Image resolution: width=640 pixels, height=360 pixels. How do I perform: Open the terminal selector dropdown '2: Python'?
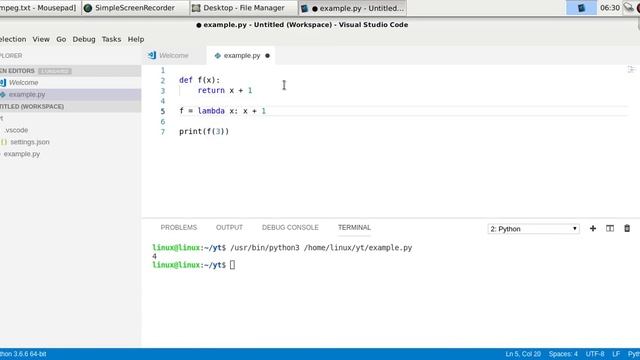[533, 229]
